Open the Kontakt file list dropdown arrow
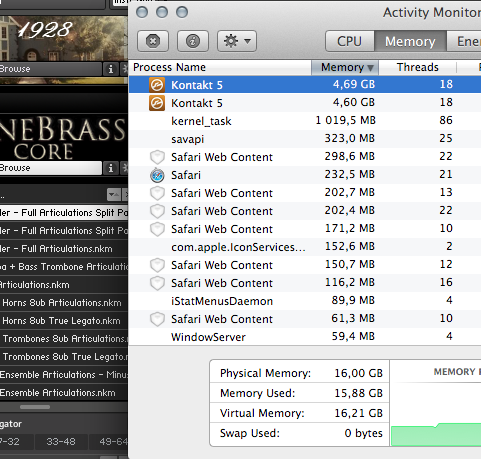 (x=114, y=194)
